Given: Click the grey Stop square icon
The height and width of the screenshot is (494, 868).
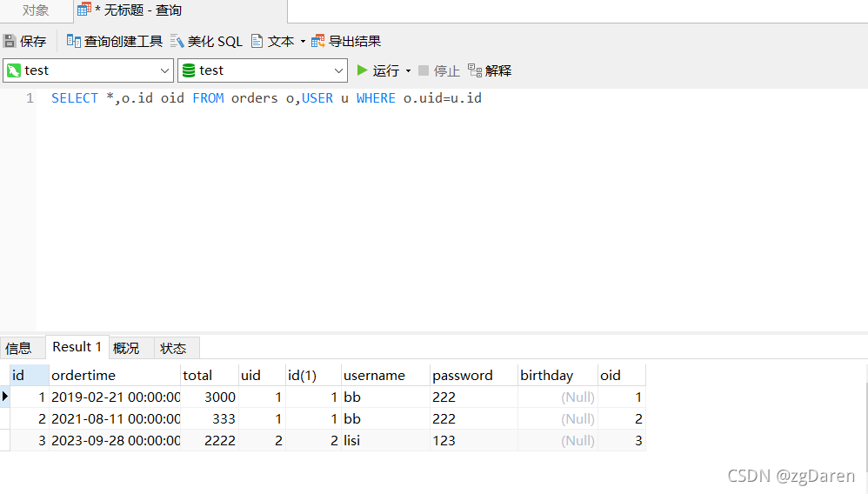Looking at the screenshot, I should [424, 70].
